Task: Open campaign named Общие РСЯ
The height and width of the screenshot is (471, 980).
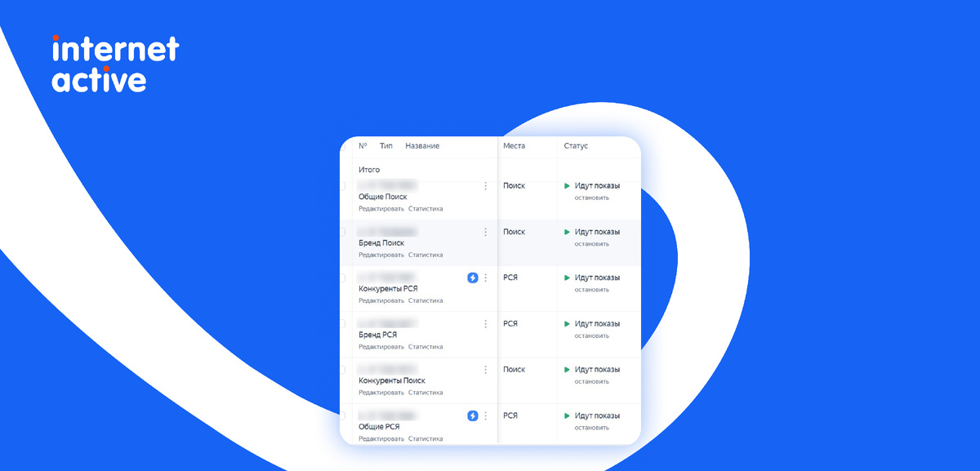Action: [379, 427]
